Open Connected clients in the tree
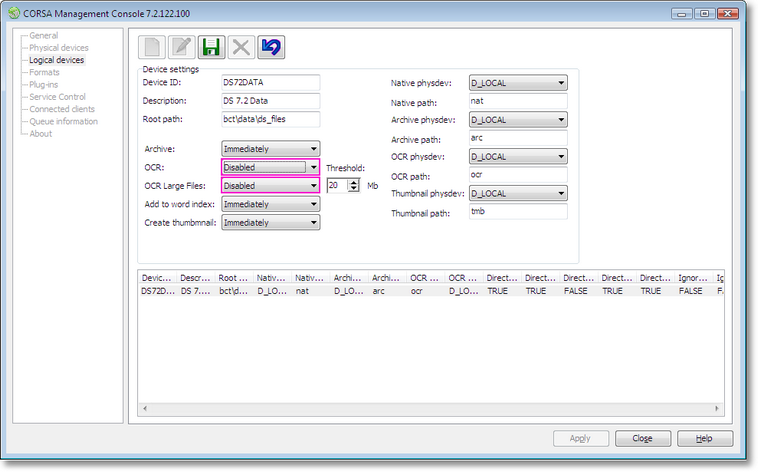 (62, 109)
